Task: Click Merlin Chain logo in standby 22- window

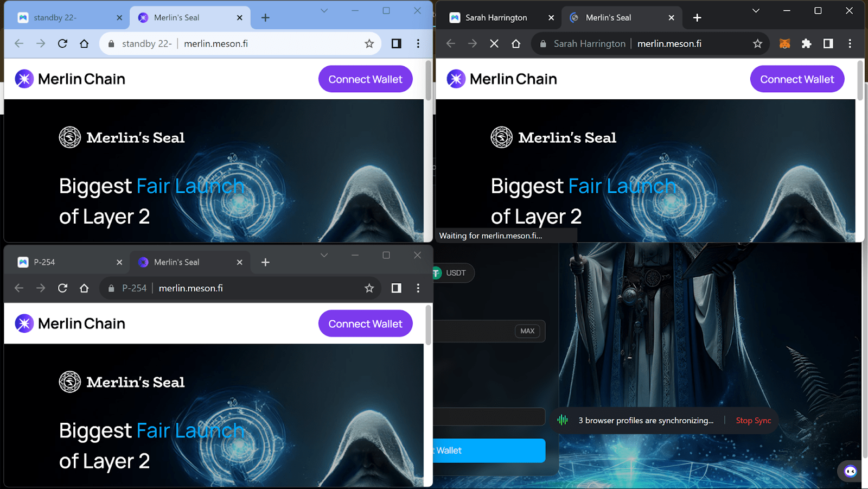Action: tap(70, 79)
